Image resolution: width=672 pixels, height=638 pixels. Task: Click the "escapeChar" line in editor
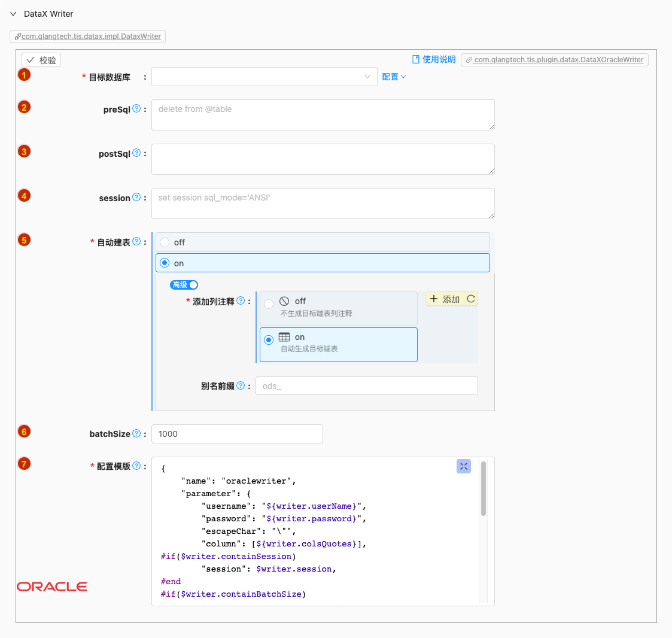[x=248, y=531]
